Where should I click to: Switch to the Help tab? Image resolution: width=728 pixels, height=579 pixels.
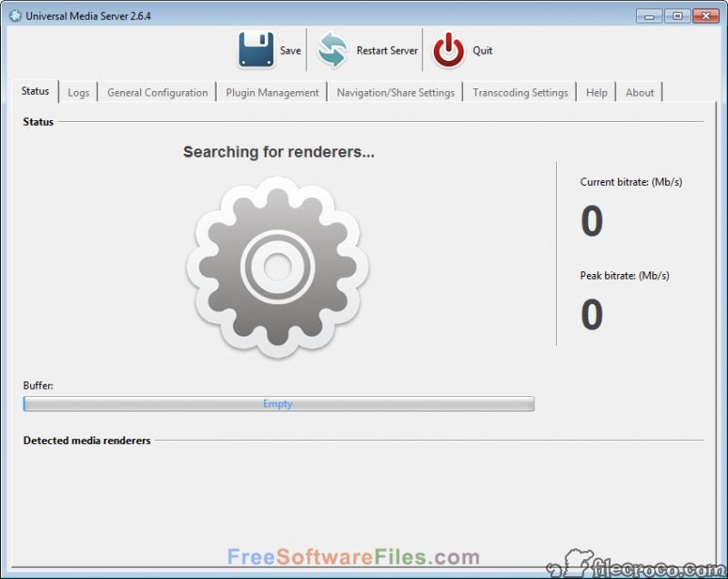597,92
